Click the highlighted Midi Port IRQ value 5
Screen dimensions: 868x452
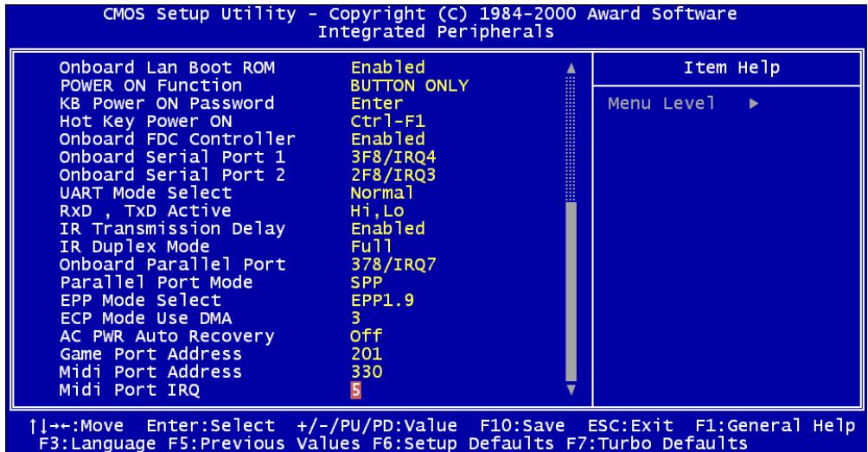[x=354, y=389]
